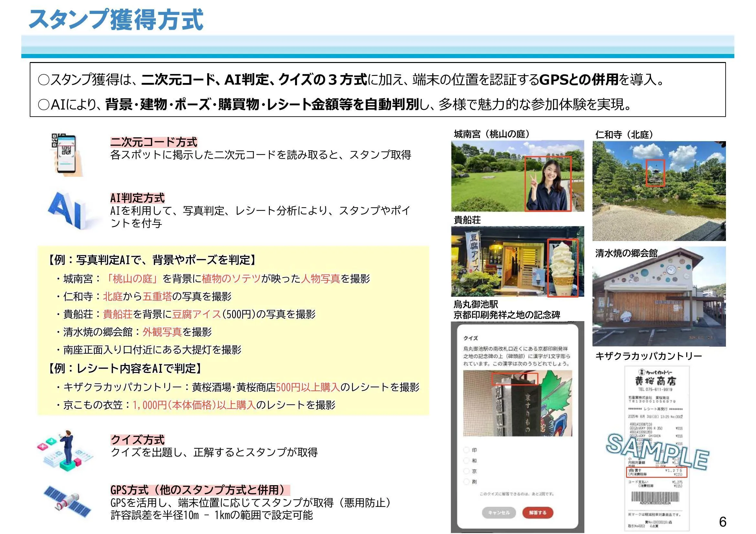Screen dimensions: 756x534
Task: Click the クイズ方式 heading
Action: click(138, 440)
